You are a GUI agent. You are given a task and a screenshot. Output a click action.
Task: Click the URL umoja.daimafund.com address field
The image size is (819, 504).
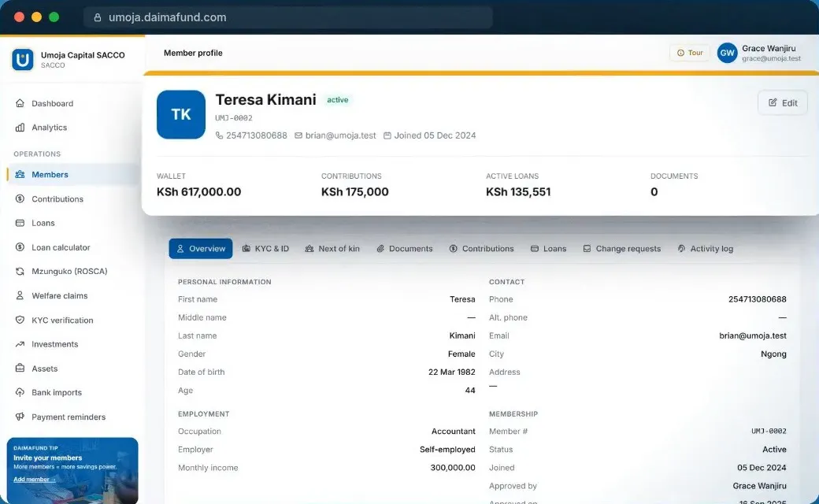click(x=287, y=17)
